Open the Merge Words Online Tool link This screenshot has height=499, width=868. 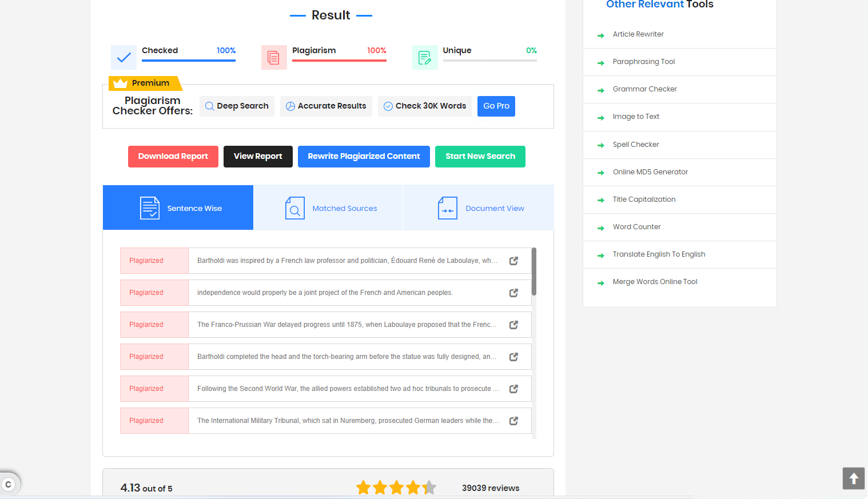click(655, 282)
